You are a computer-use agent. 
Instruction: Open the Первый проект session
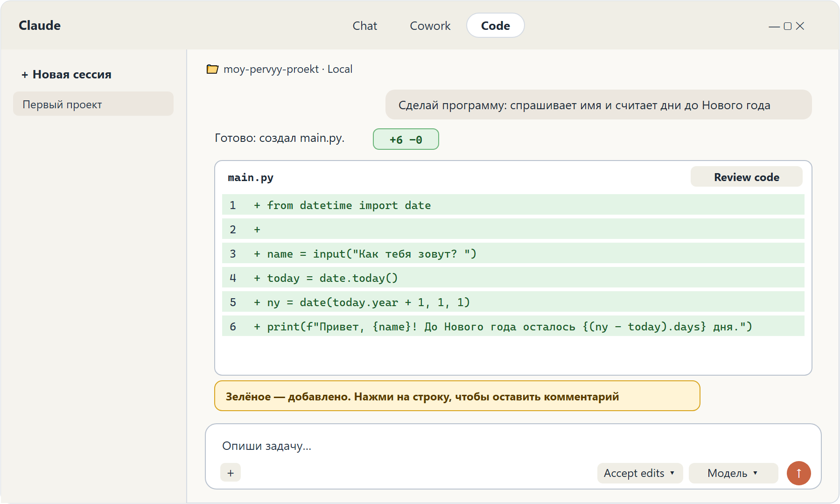point(93,104)
